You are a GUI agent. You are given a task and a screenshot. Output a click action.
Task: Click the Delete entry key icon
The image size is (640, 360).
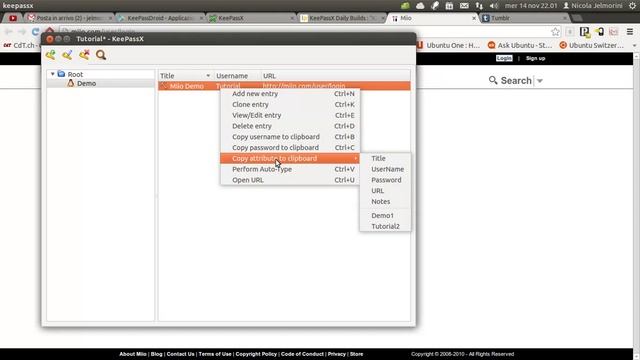(x=84, y=55)
